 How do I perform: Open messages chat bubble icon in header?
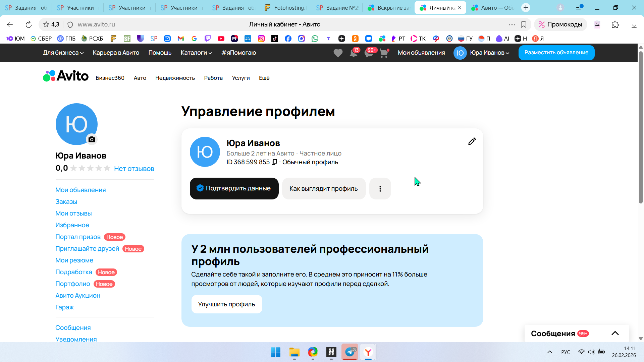tap(369, 53)
